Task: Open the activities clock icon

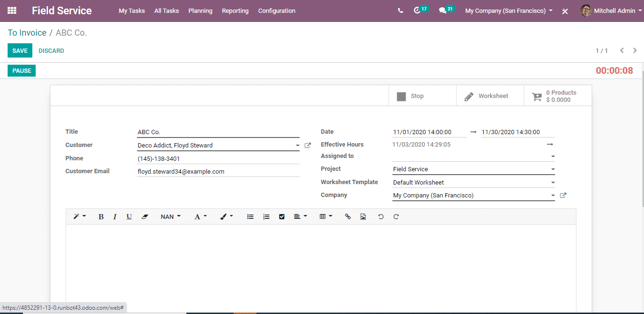Action: click(x=417, y=10)
